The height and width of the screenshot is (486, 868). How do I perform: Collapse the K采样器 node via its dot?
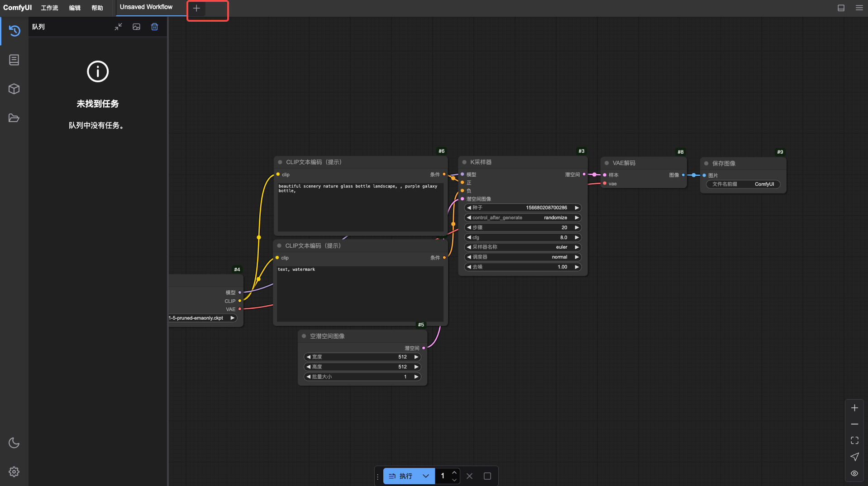click(464, 162)
